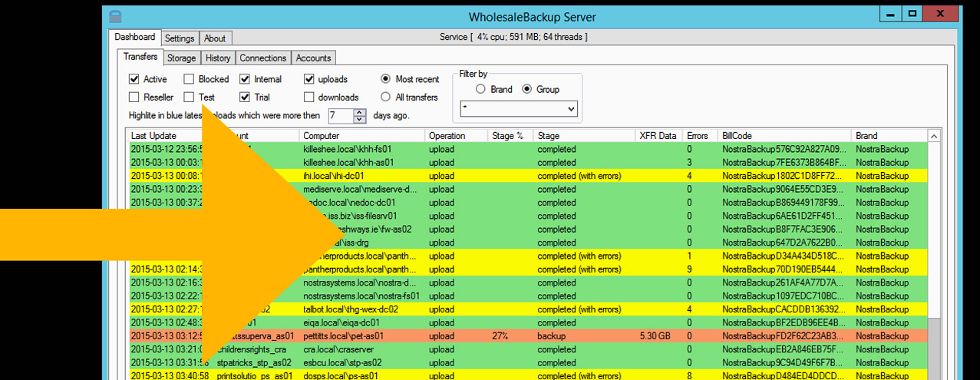Viewport: 980px width, 380px height.
Task: Open the Connections sub-tab
Action: (262, 58)
